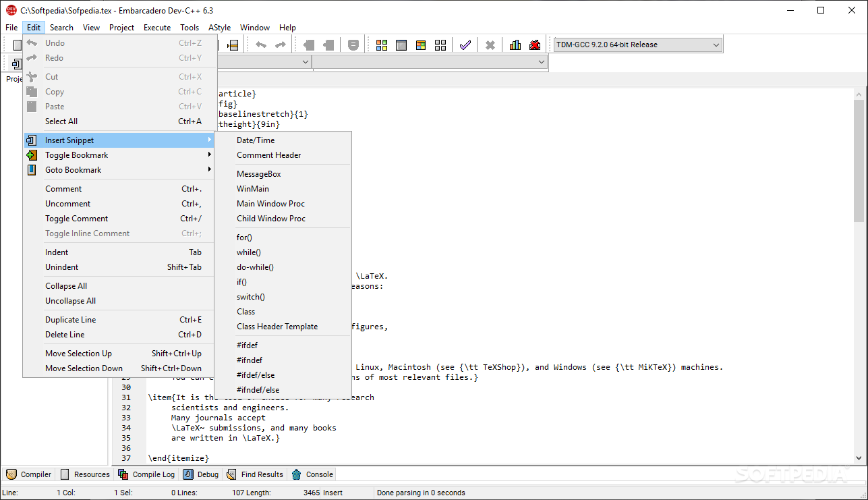Insert the Main Window Proc snippet
The image size is (868, 500).
283,204
